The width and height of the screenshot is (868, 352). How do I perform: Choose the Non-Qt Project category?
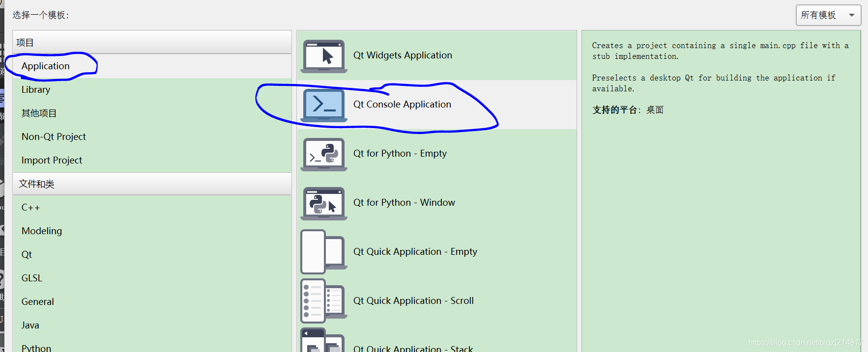point(152,136)
